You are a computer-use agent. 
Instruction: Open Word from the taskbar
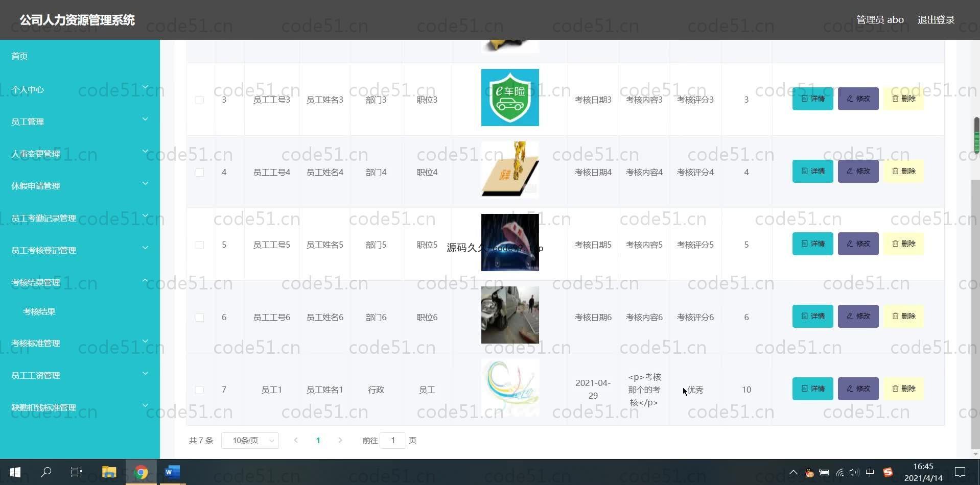pyautogui.click(x=172, y=472)
